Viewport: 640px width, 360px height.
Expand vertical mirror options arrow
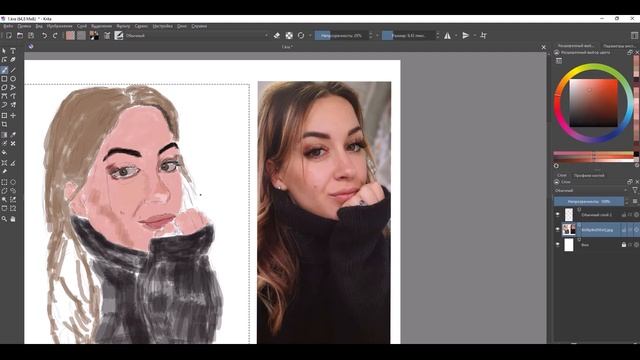click(x=475, y=36)
